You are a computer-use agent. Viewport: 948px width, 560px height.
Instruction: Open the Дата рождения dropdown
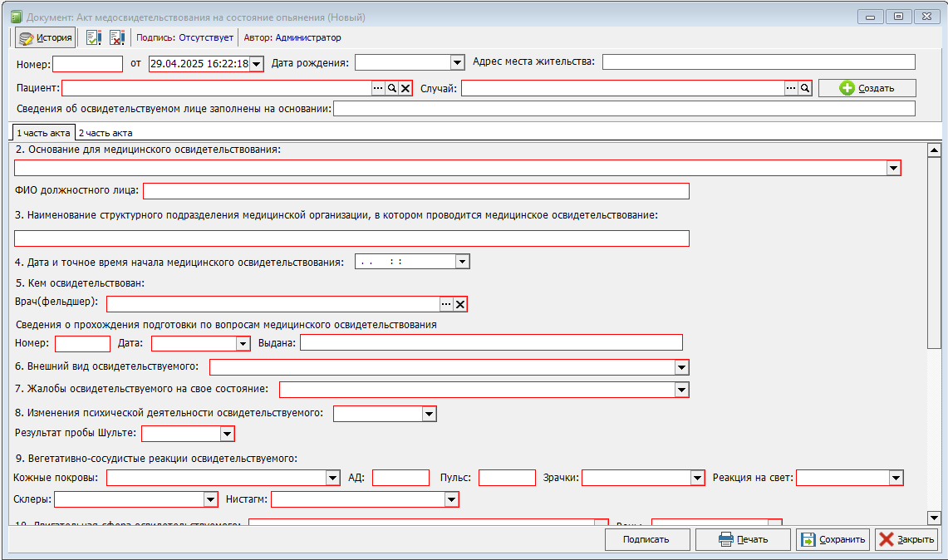(457, 62)
